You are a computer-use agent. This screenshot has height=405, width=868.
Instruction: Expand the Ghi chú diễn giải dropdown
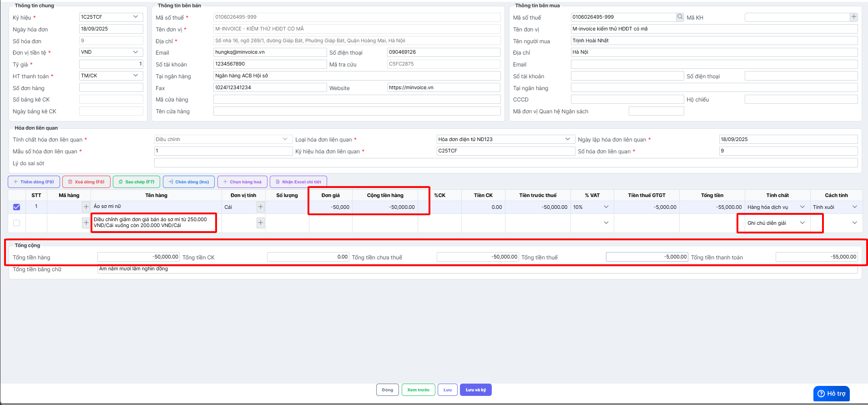[x=802, y=223]
